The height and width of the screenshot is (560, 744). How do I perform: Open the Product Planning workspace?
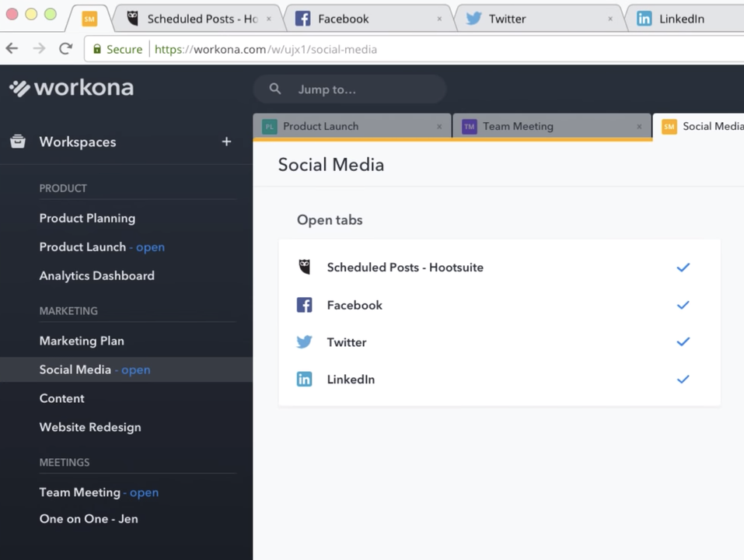click(87, 219)
